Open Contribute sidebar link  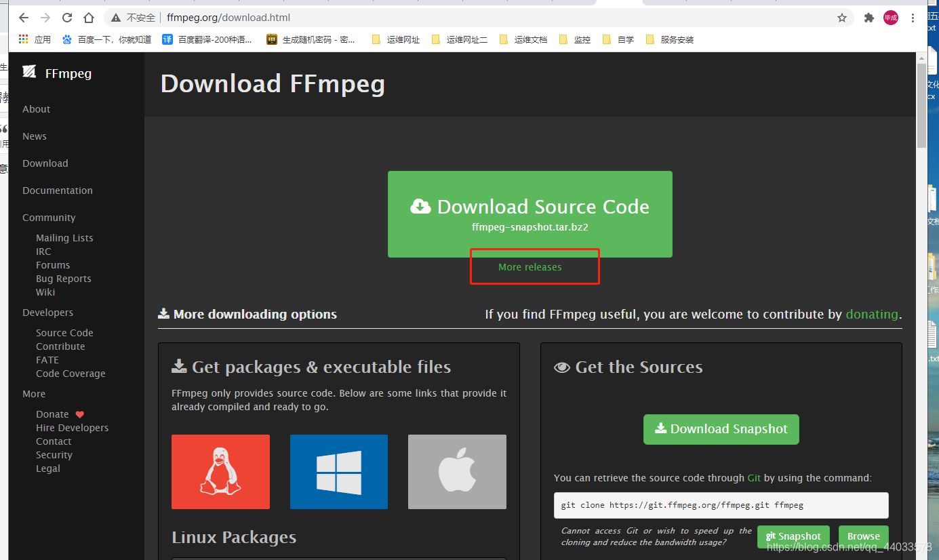pyautogui.click(x=60, y=346)
